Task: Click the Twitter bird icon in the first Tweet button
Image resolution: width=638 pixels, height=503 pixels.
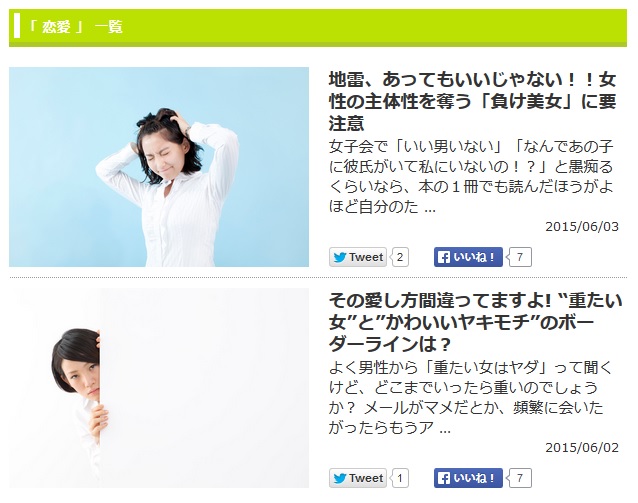Action: [340, 257]
